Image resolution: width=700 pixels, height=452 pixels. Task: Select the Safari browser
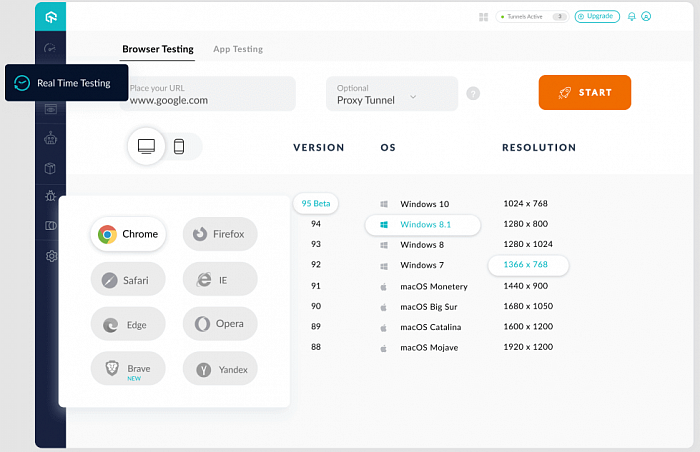pos(128,280)
